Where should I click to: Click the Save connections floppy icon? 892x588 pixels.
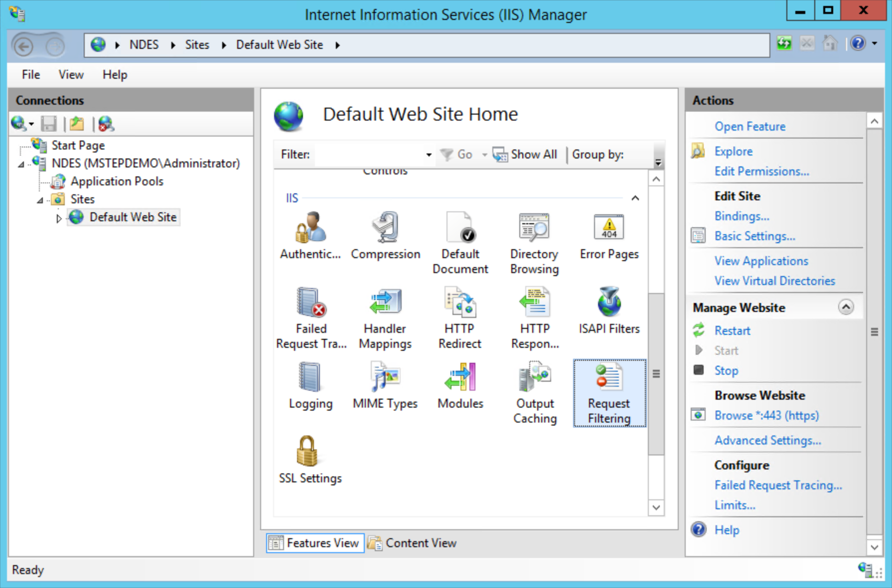coord(48,124)
